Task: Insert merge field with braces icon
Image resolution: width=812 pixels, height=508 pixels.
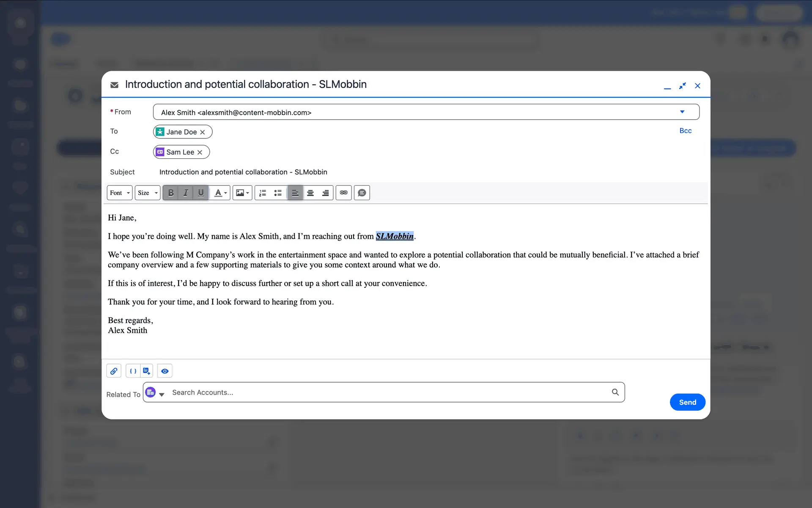Action: pos(133,371)
